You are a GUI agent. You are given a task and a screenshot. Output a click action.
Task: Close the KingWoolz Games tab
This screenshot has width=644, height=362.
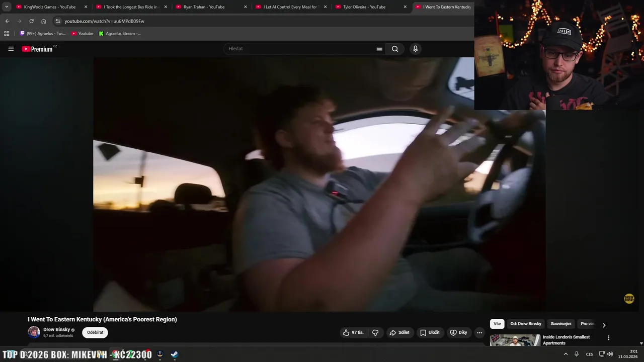click(x=86, y=7)
